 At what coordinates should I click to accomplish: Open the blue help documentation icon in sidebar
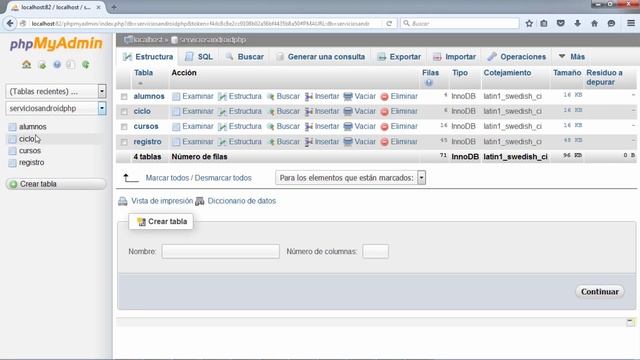coord(57,64)
